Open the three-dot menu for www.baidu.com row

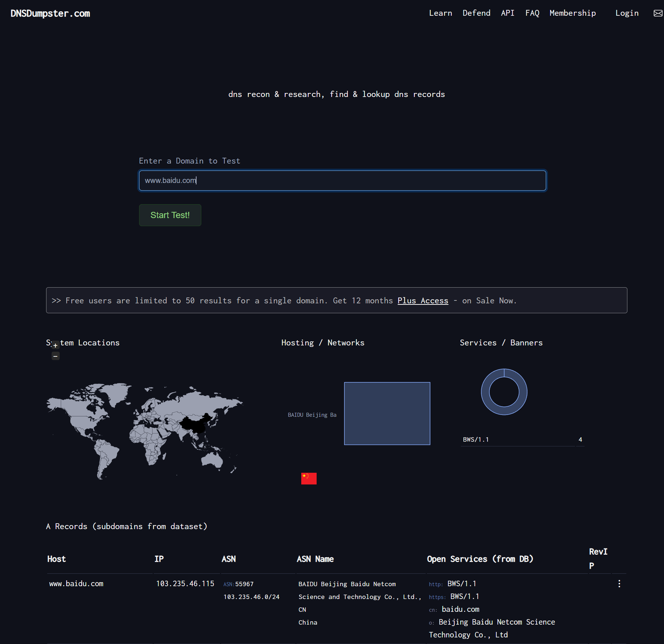click(619, 584)
